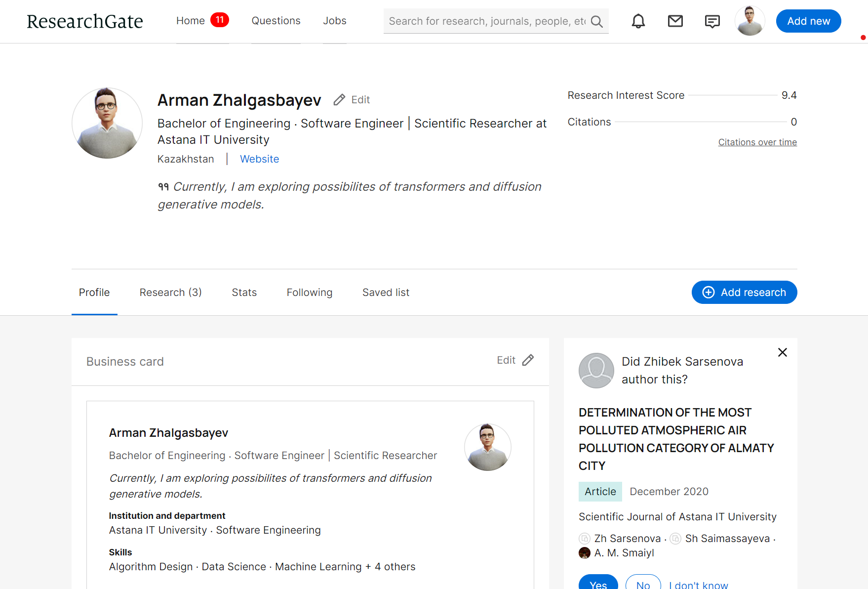Viewport: 868px width, 589px height.
Task: Click the Business card section heading
Action: click(x=125, y=362)
